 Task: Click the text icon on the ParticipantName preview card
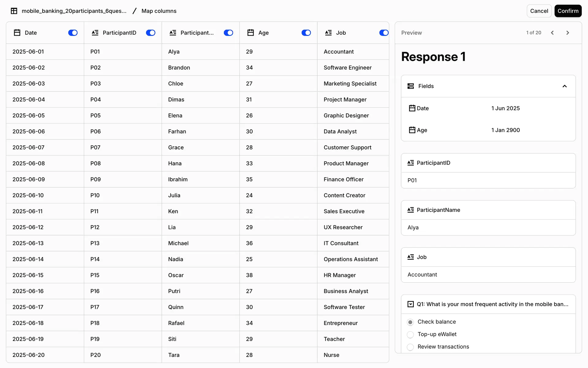(x=411, y=210)
